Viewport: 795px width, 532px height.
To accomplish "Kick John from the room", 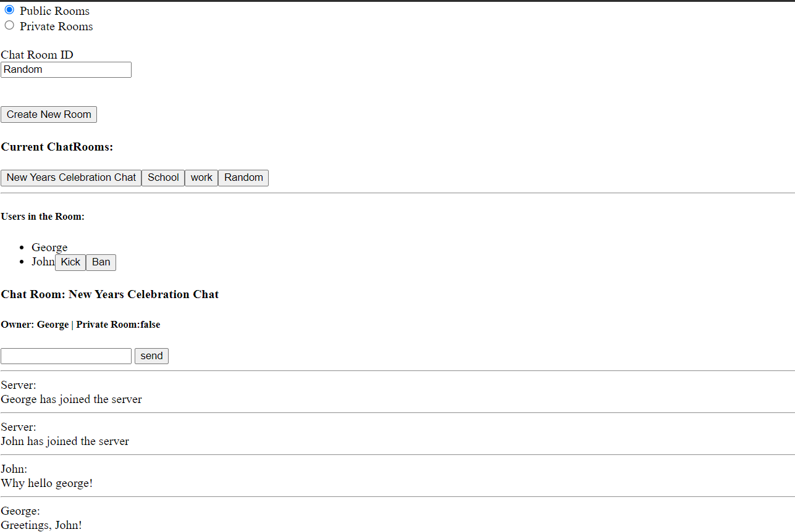I will point(70,262).
